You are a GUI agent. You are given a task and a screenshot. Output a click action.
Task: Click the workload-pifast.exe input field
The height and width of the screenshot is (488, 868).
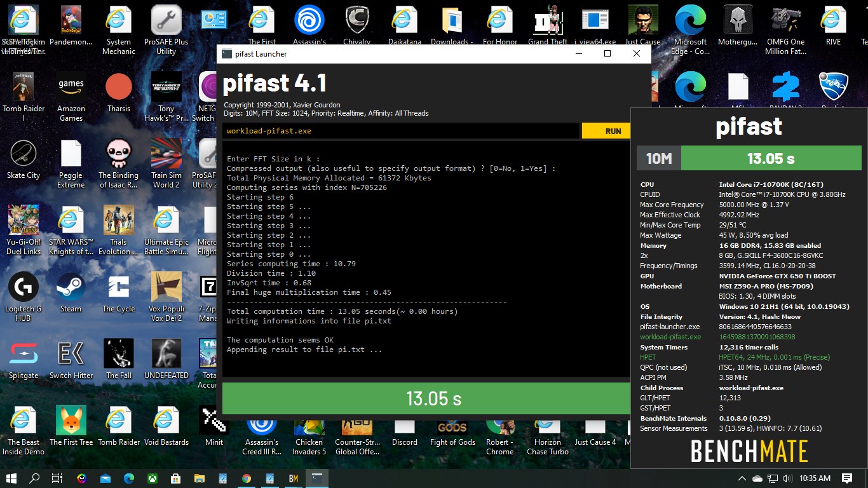coord(401,131)
